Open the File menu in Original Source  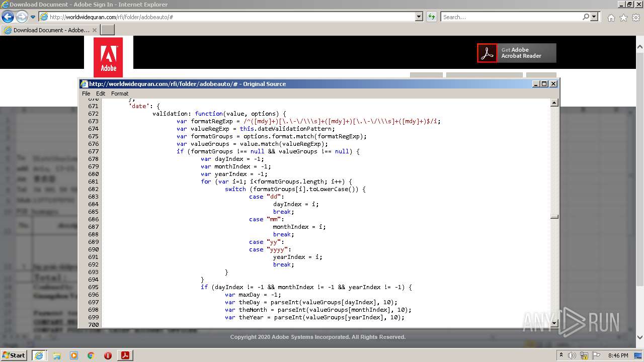click(86, 94)
